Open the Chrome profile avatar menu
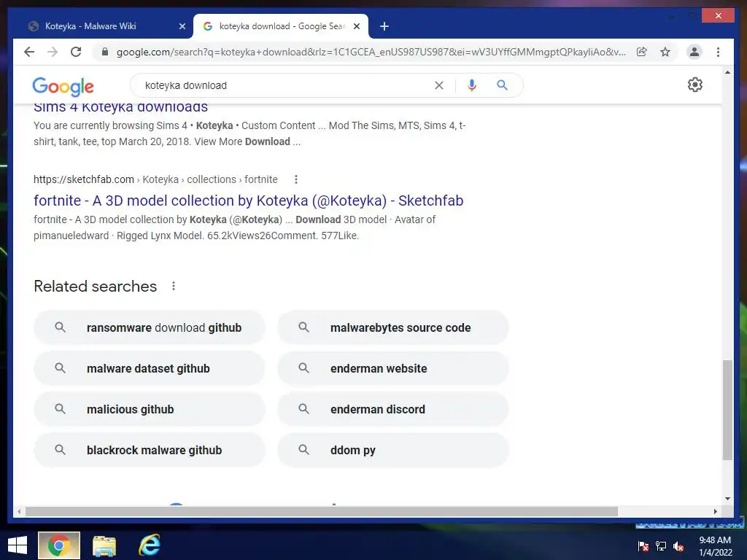This screenshot has height=560, width=747. coord(694,52)
